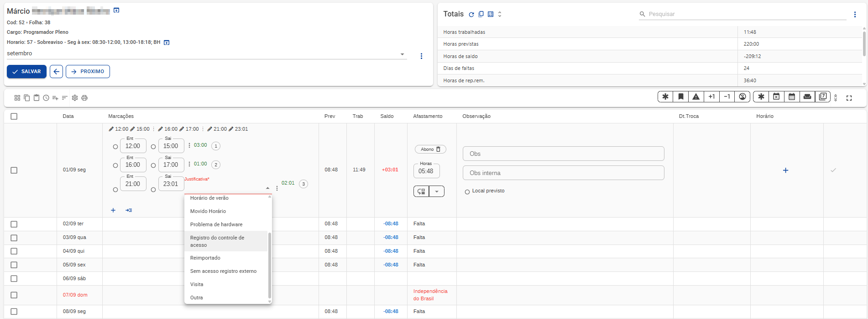This screenshot has height=319, width=868.
Task: Click the sort lines icon in the toolbar
Action: 65,98
